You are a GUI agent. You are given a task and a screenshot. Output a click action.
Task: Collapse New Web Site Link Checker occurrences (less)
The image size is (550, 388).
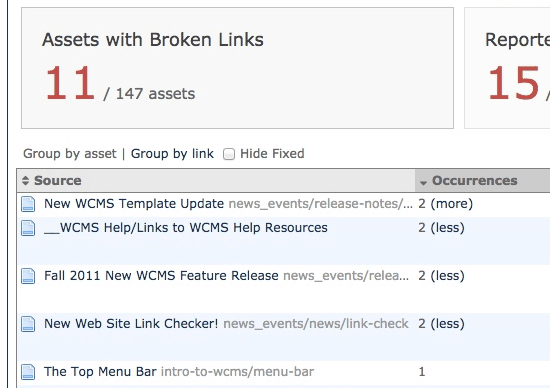(447, 324)
